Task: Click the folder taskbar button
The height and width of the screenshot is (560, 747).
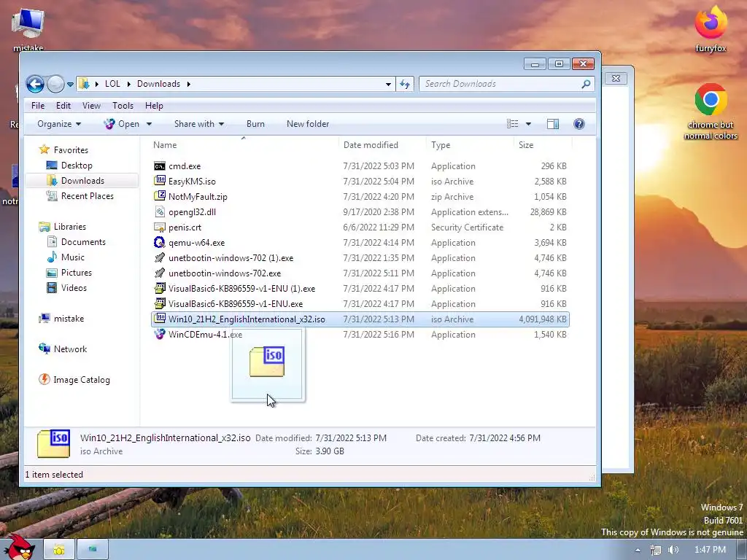Action: coord(59,550)
